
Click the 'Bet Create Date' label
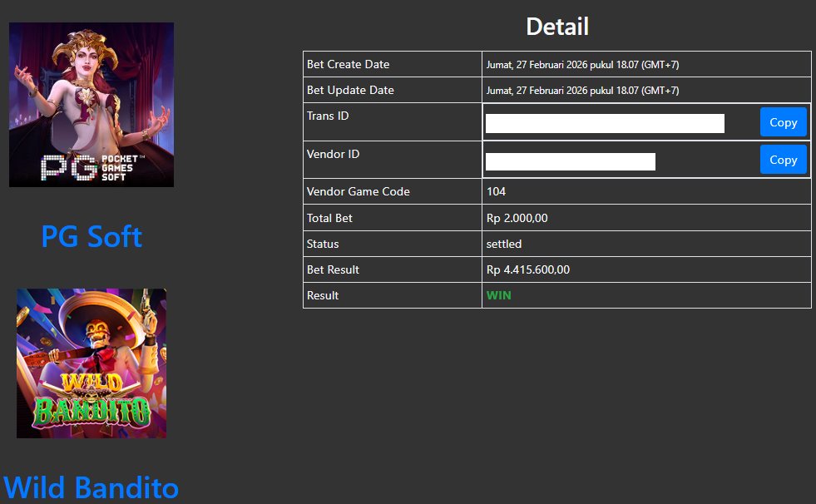point(349,65)
